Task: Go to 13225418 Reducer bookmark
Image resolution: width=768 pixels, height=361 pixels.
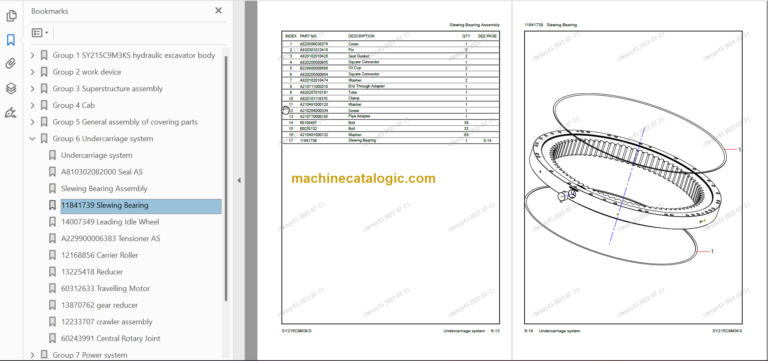Action: [x=92, y=272]
